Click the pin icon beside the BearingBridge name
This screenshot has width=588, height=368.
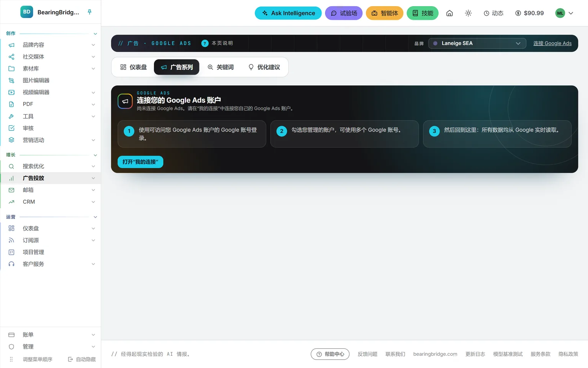(90, 12)
